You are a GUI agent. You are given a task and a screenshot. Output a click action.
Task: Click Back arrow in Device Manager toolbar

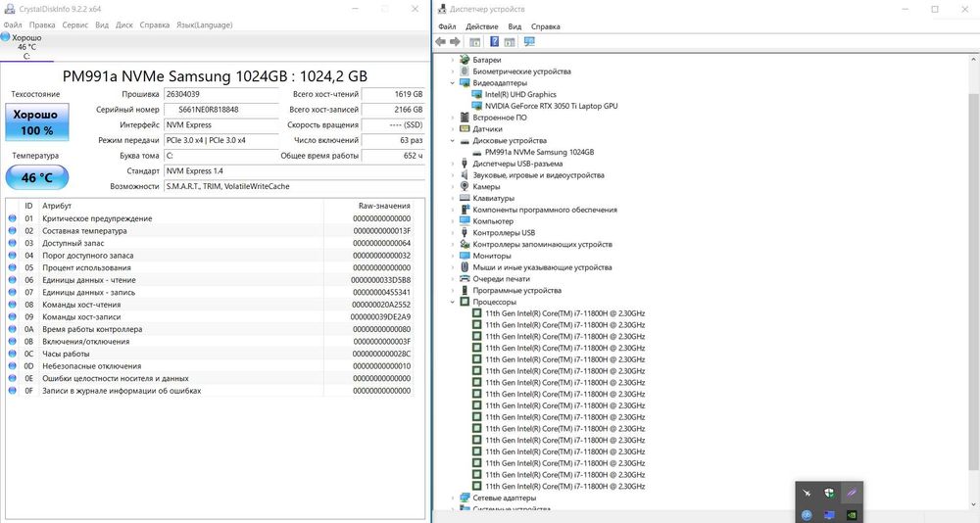441,42
